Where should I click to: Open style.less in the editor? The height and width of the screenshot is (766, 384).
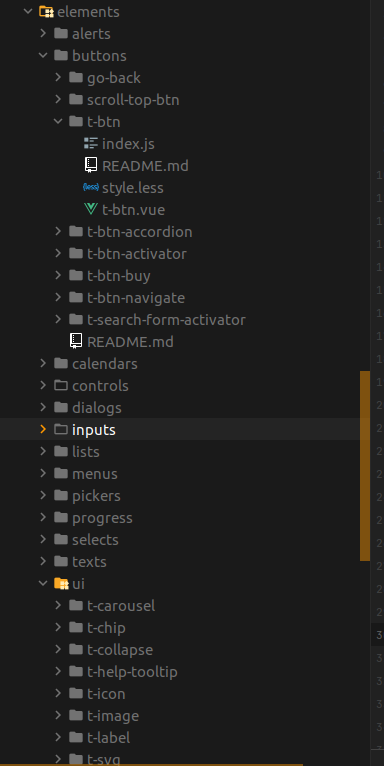tap(132, 188)
